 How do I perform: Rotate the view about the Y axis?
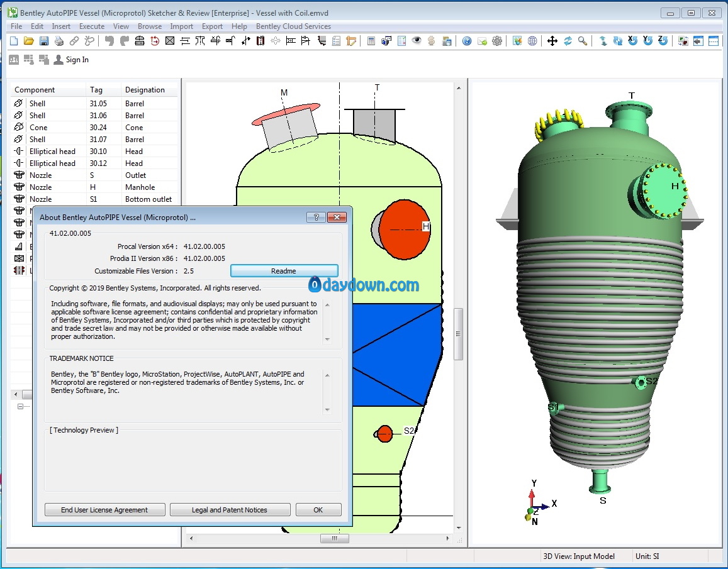point(647,41)
